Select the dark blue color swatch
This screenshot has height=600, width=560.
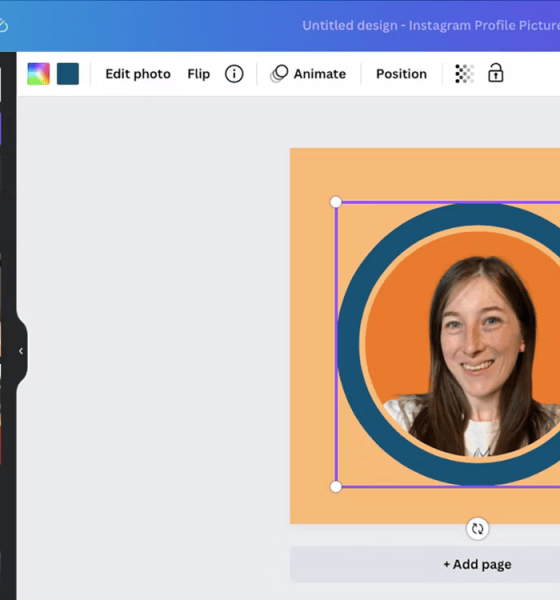point(68,74)
